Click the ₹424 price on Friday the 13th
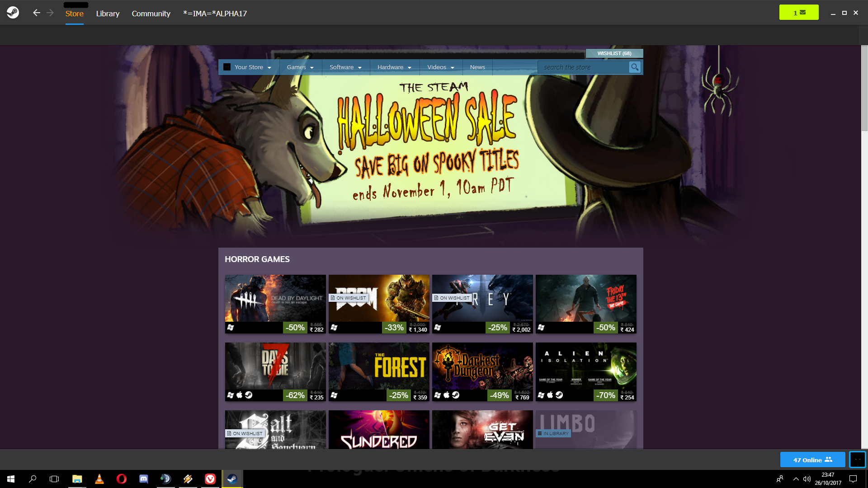 point(627,330)
